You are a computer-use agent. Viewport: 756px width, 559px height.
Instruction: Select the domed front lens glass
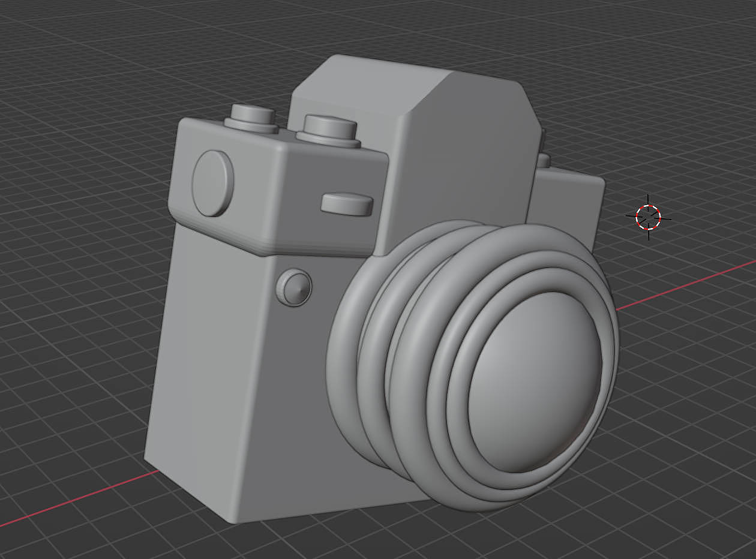point(535,381)
